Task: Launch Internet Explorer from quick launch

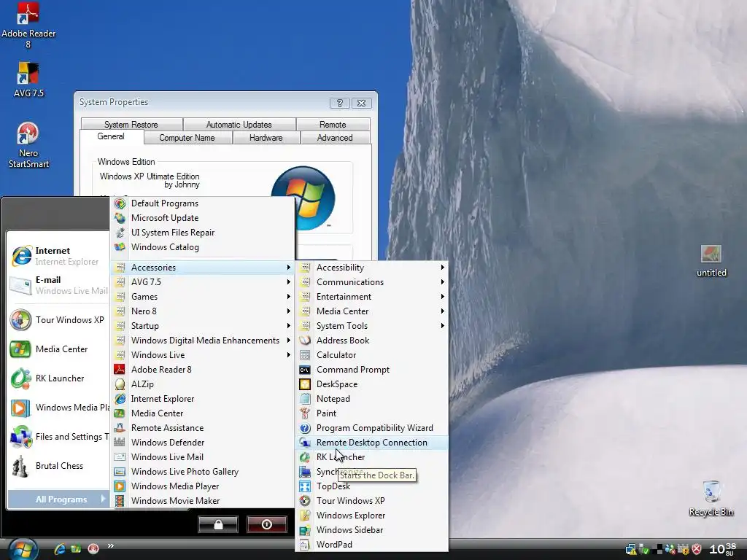Action: pos(60,548)
